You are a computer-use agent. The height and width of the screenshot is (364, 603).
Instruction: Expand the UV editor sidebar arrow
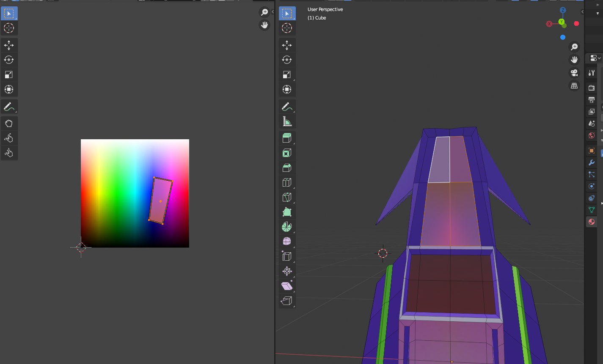[x=273, y=12]
